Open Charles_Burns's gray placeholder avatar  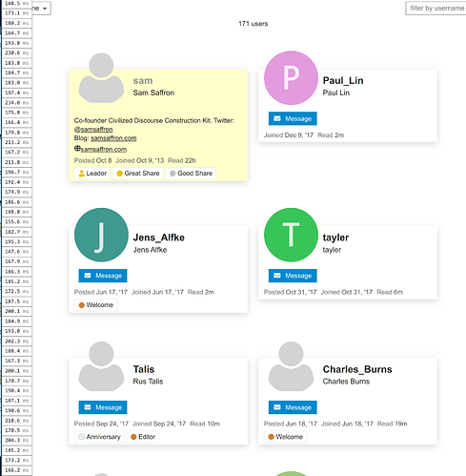click(x=291, y=366)
